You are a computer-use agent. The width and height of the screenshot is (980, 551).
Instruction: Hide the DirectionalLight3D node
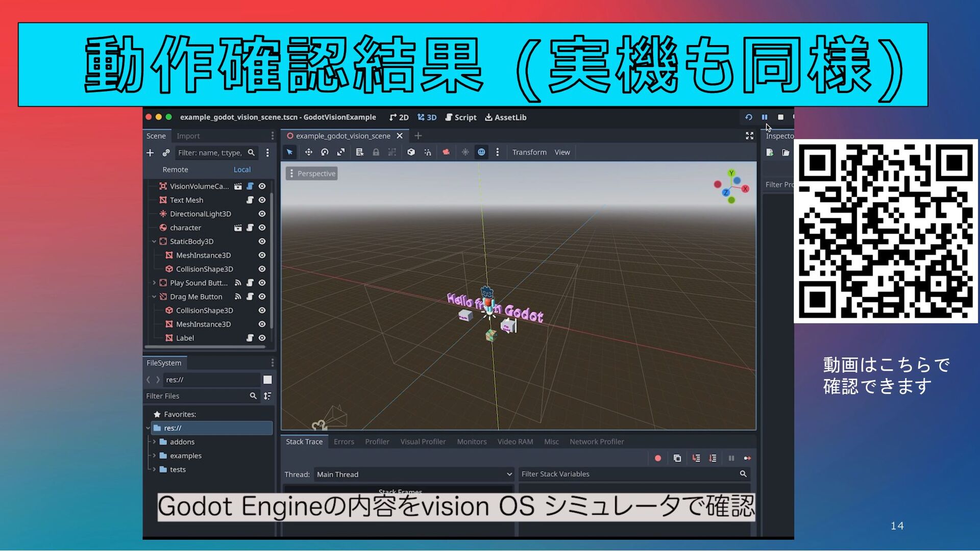click(x=262, y=214)
